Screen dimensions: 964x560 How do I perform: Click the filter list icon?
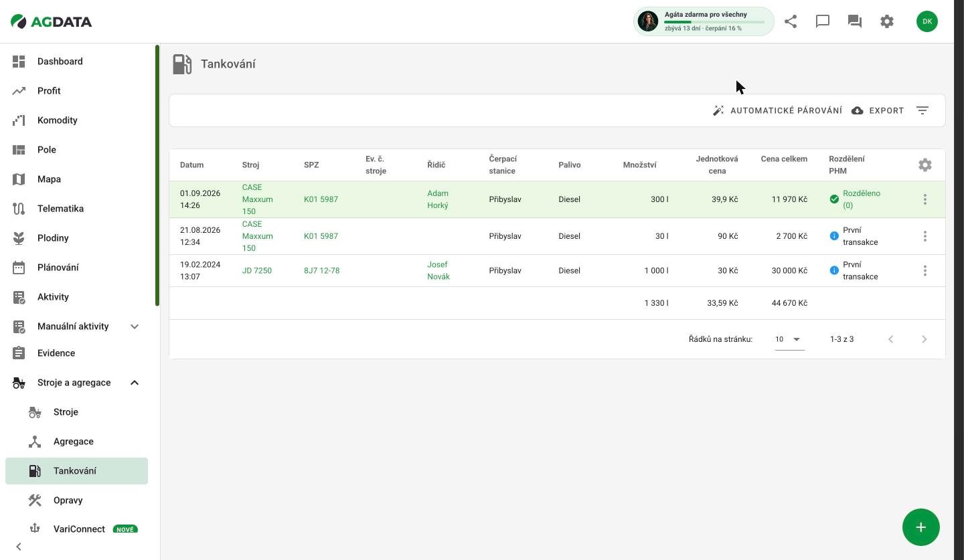coord(922,110)
